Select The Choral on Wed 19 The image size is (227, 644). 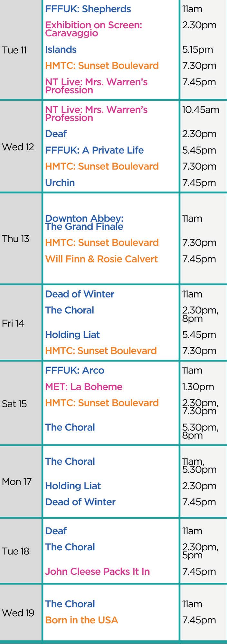(70, 604)
